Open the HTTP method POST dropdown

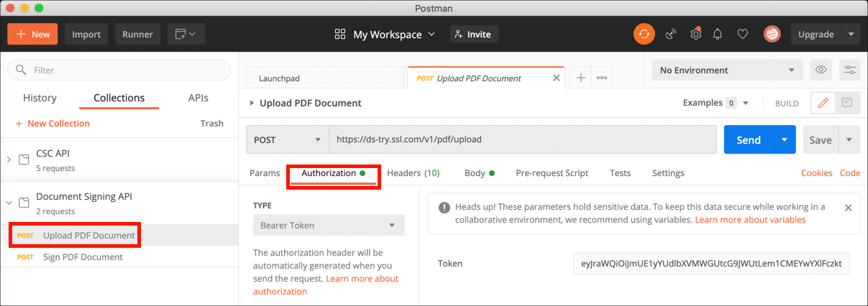(287, 139)
